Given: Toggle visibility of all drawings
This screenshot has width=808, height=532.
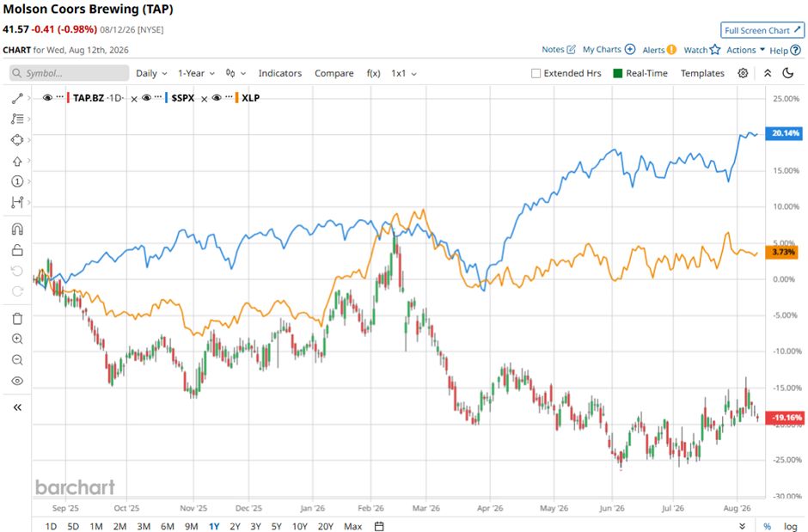Looking at the screenshot, I should click(17, 381).
